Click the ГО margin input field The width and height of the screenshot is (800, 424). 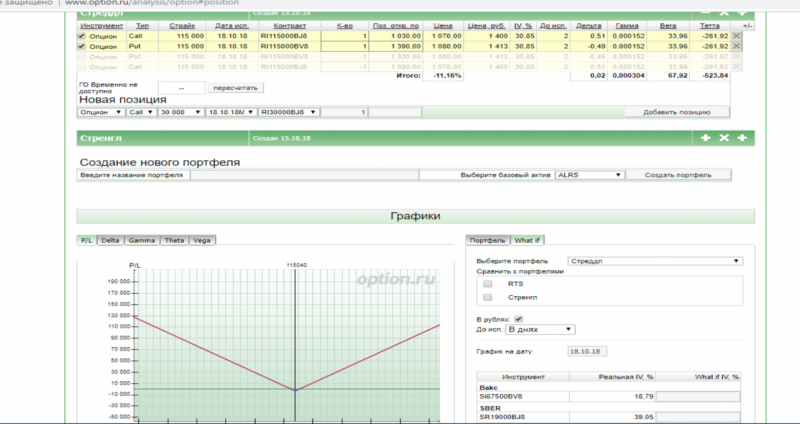[182, 88]
